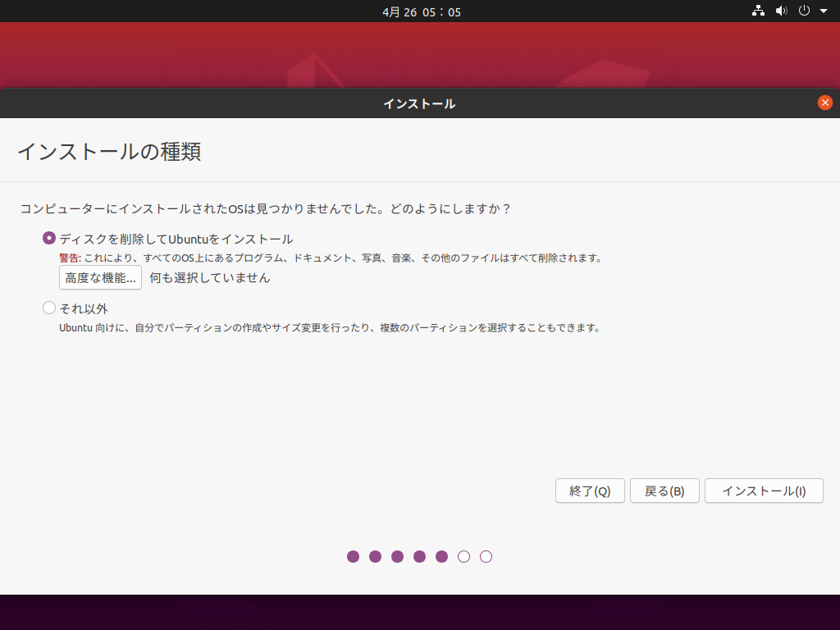Select the erase disk and install Ubuntu radio option
Image resolution: width=840 pixels, height=630 pixels.
tap(49, 238)
